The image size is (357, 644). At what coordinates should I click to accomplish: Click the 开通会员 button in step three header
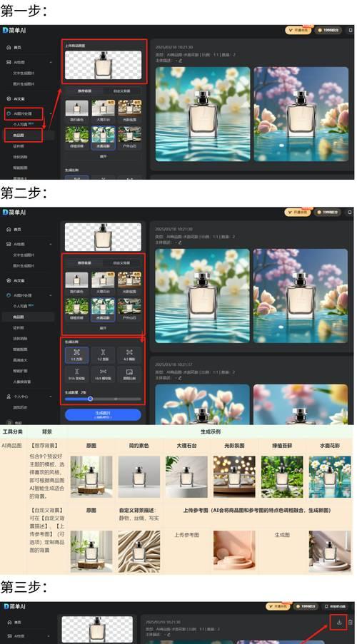point(278,606)
